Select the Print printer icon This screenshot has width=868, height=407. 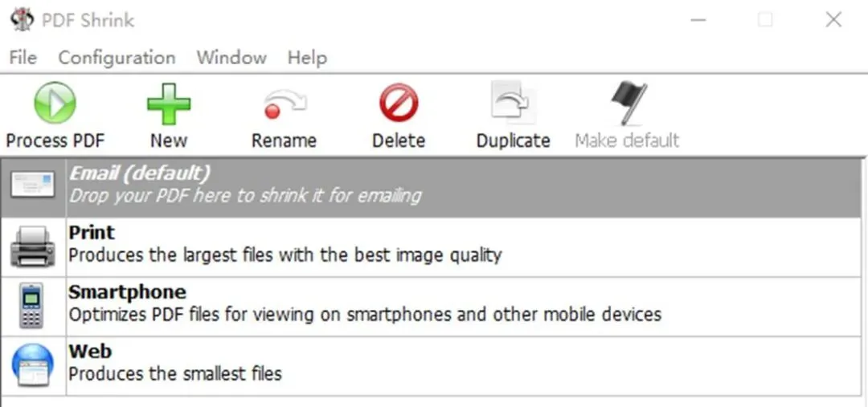33,246
